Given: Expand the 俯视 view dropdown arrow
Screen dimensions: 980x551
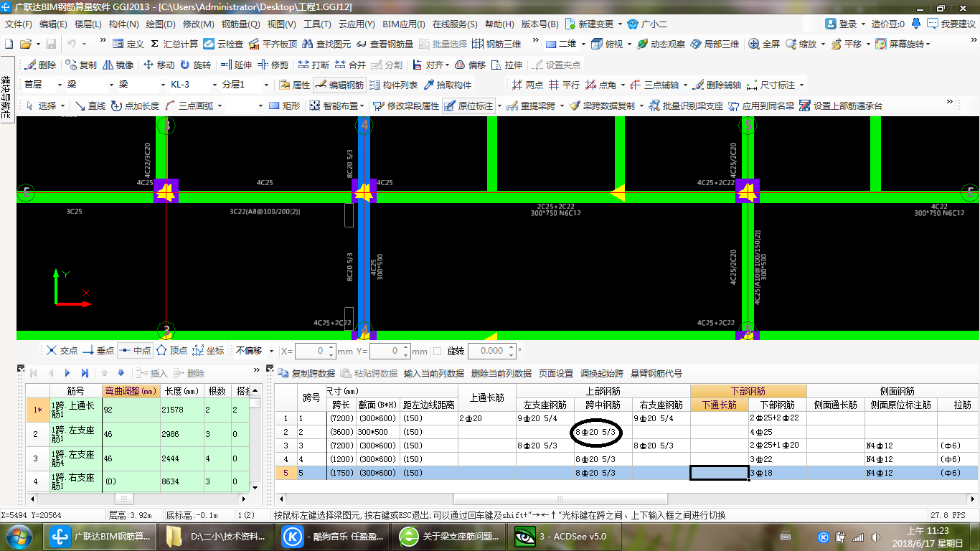Looking at the screenshot, I should coord(629,44).
